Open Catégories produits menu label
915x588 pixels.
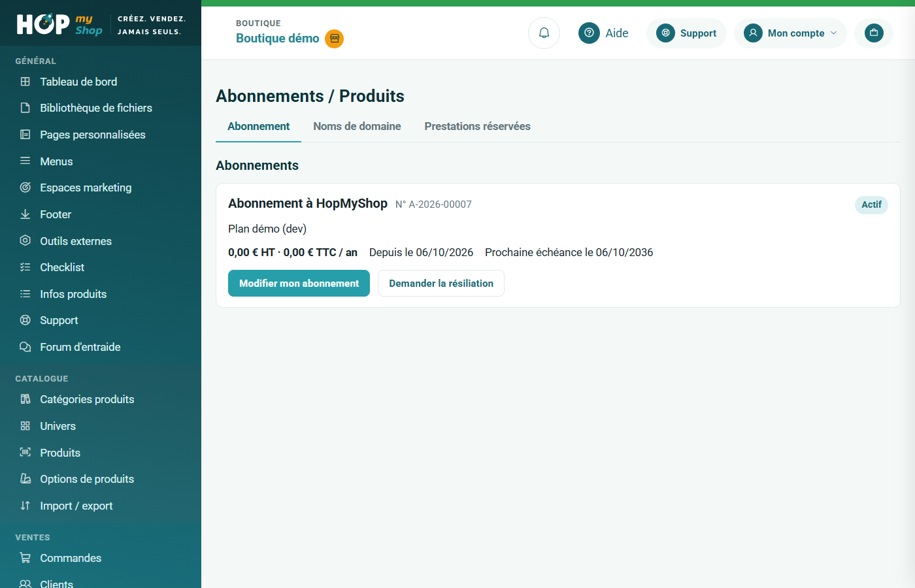pos(87,399)
